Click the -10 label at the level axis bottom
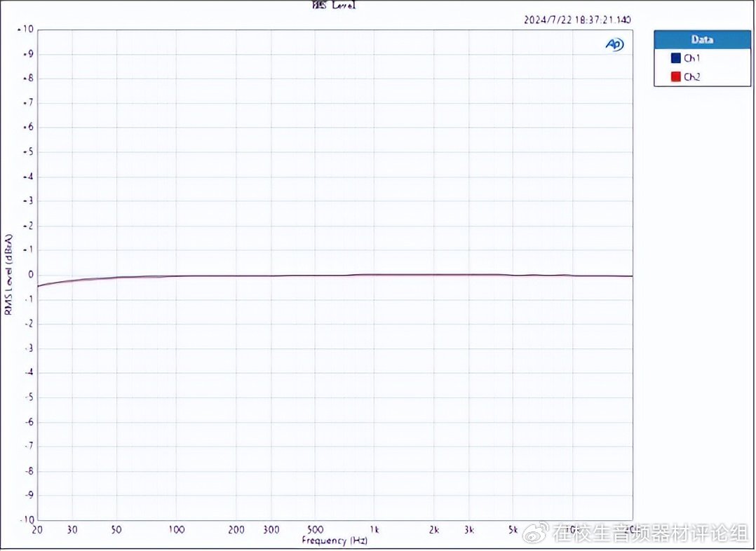This screenshot has height=551, width=756. click(27, 519)
